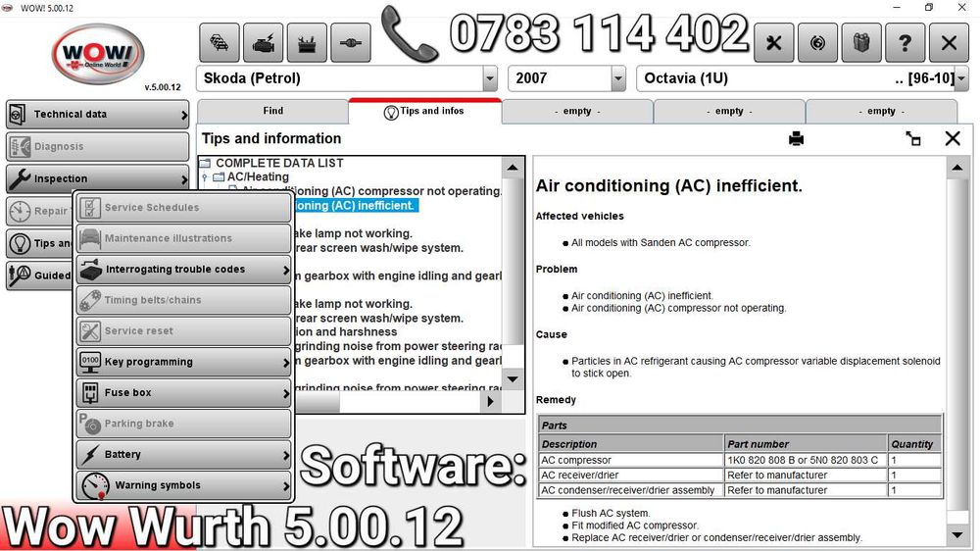This screenshot has width=980, height=551.
Task: Select Service Schedules entry
Action: (x=184, y=208)
